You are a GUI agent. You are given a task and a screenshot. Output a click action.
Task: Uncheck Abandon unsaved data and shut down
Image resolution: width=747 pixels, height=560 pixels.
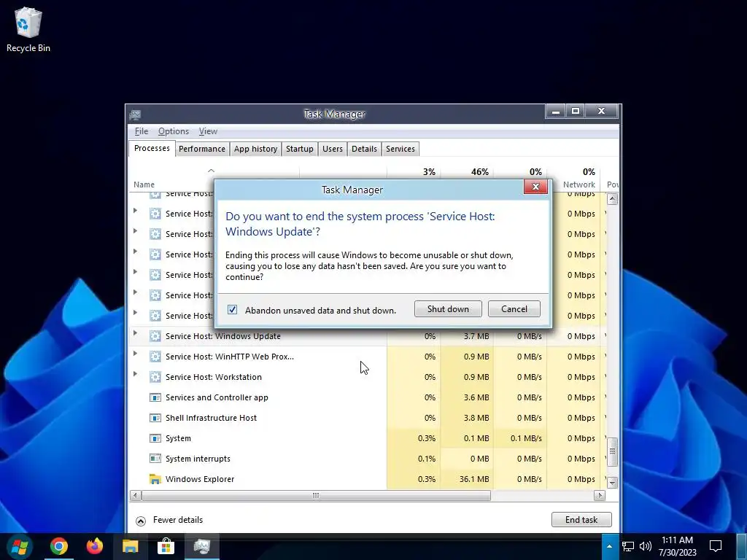click(x=232, y=309)
